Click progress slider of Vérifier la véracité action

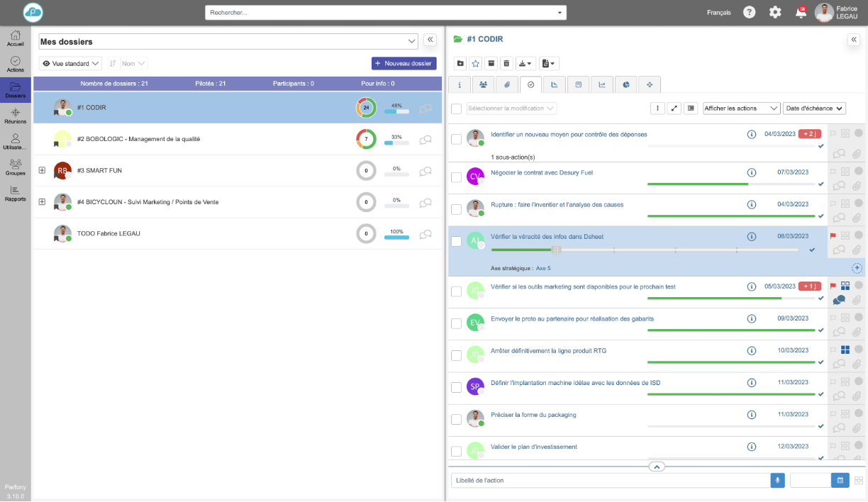click(556, 250)
